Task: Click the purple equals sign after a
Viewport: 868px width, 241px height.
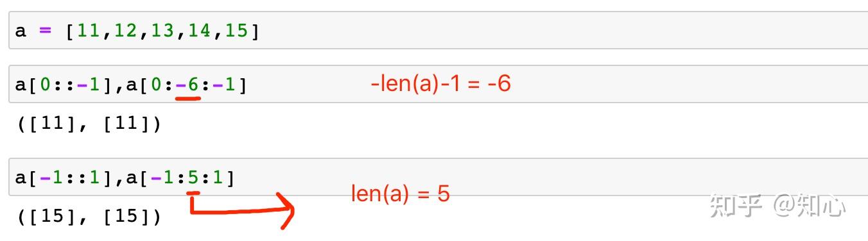Action: pos(45,30)
